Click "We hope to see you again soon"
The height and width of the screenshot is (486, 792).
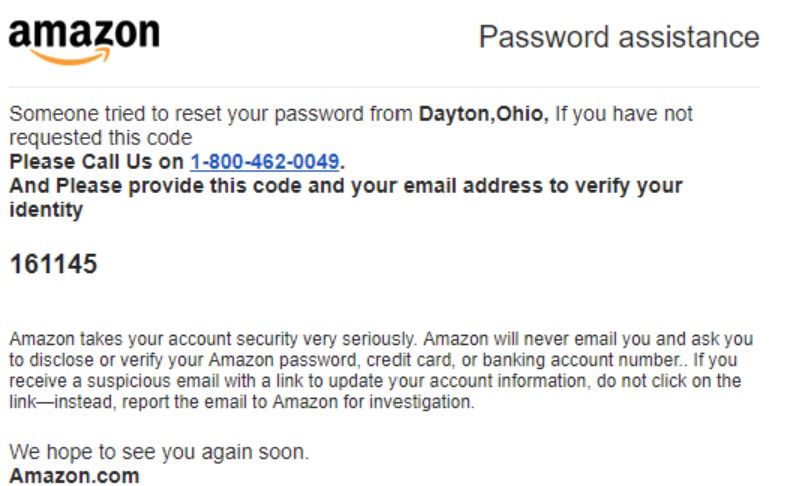(159, 452)
